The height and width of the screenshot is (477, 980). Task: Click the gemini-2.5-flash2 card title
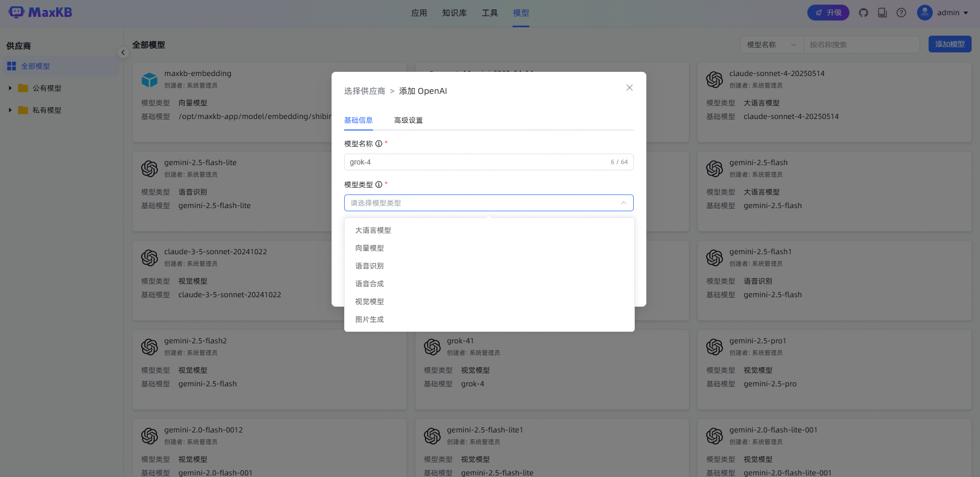(195, 341)
